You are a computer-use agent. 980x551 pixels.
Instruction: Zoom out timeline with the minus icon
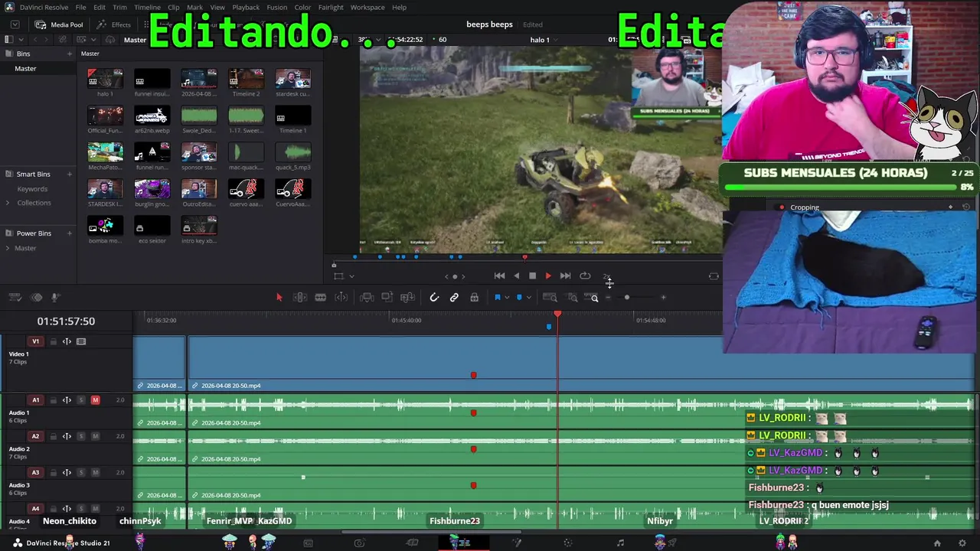click(x=608, y=298)
